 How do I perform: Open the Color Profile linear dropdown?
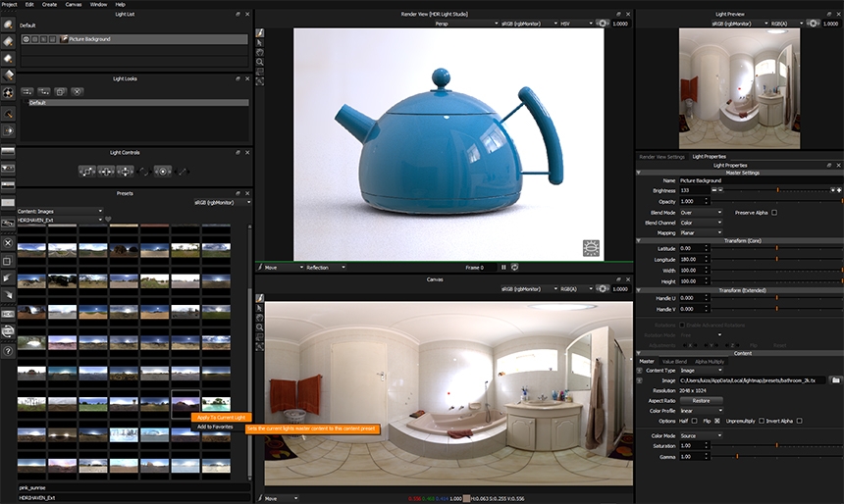coord(701,411)
